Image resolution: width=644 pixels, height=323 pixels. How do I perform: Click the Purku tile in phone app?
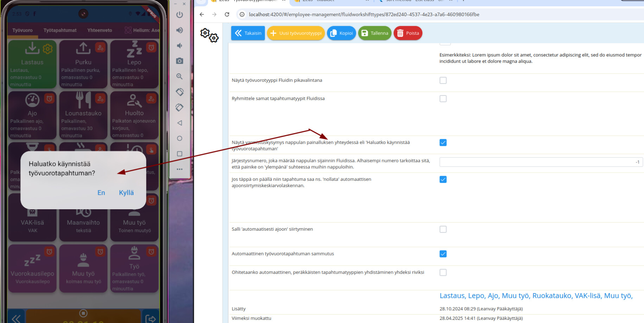[x=83, y=64]
